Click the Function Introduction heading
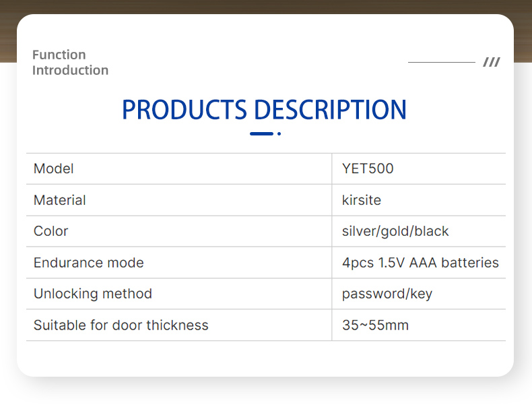 click(x=69, y=63)
